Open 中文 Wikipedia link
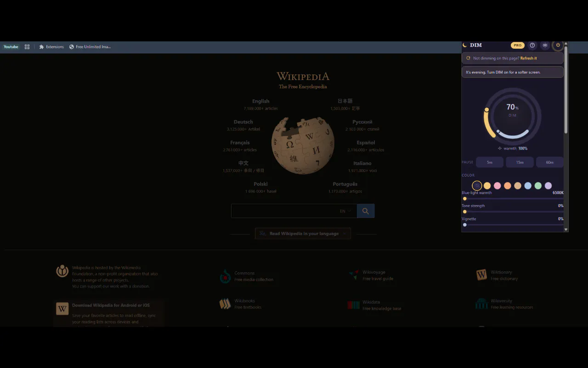The width and height of the screenshot is (588, 368). (243, 163)
